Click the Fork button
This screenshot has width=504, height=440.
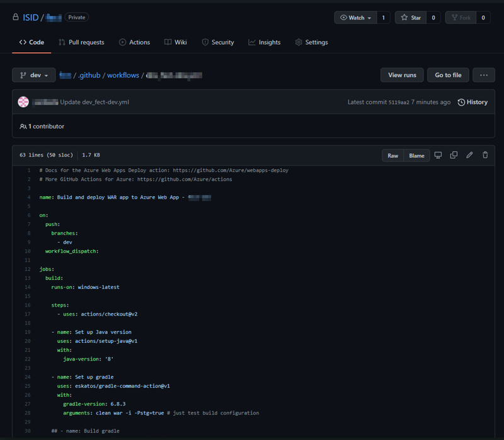[461, 18]
